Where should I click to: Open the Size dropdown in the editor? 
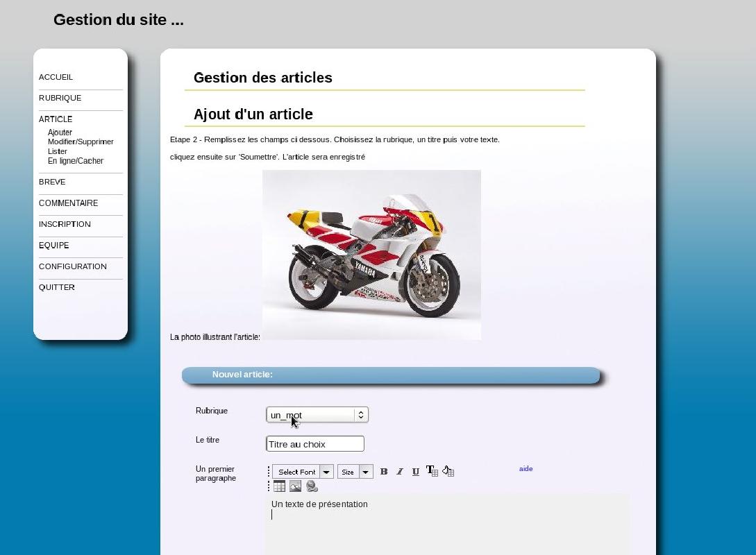(355, 472)
